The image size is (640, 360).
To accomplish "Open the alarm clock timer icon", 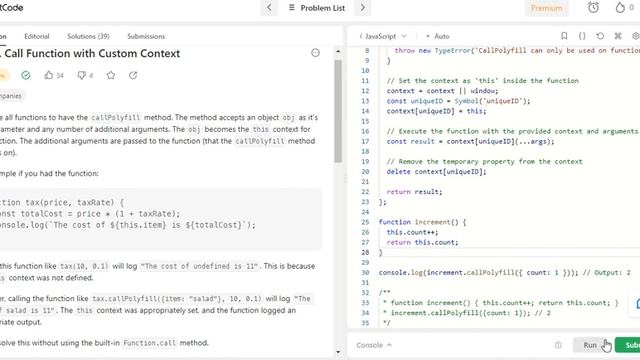I will tap(593, 7).
